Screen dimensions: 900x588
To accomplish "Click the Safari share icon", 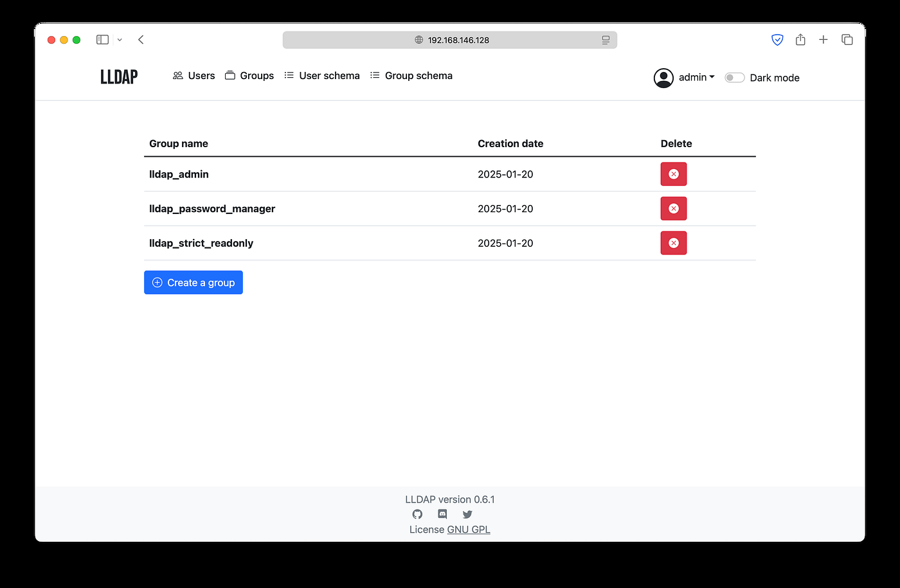I will (x=800, y=40).
